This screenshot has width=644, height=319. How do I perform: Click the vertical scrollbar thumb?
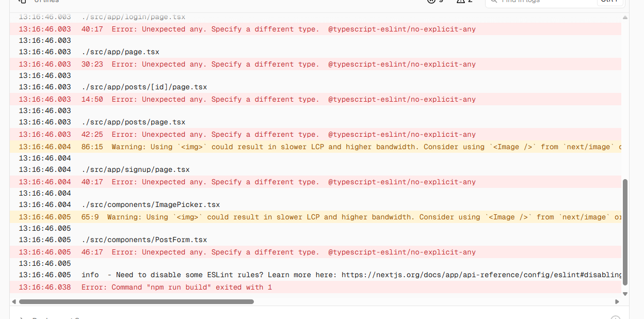(625, 232)
